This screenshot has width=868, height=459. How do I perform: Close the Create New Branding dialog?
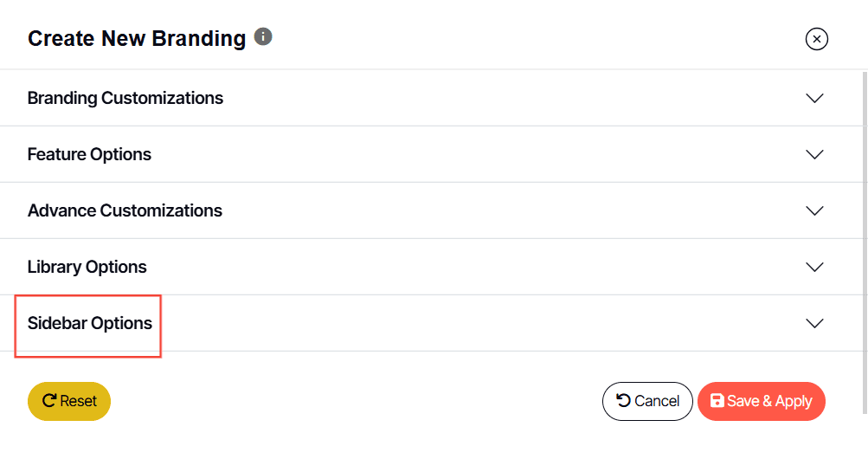pyautogui.click(x=816, y=39)
